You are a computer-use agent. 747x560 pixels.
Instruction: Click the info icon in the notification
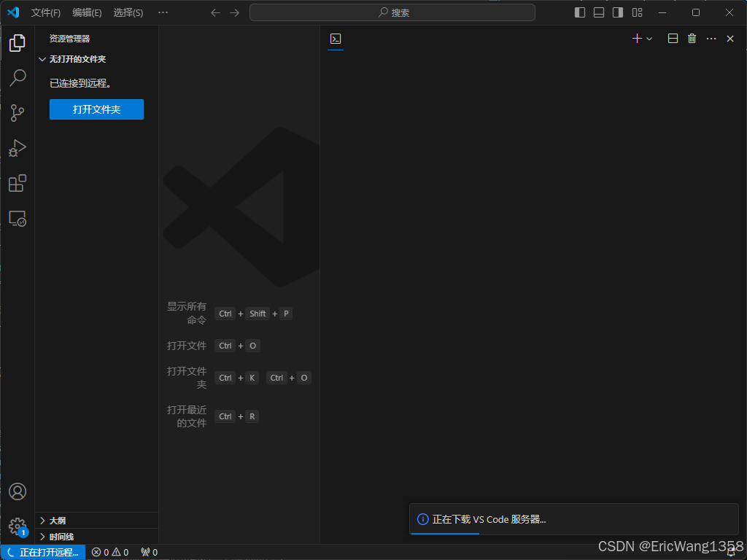422,519
